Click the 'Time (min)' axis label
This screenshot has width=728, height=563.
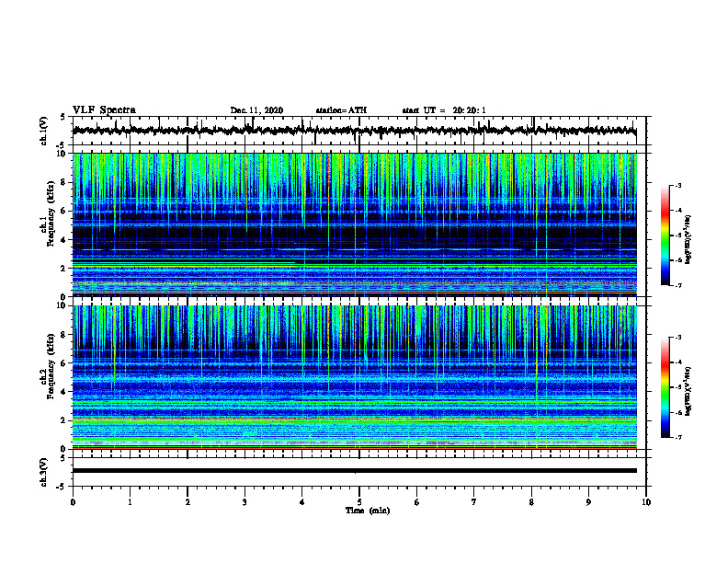pos(368,511)
